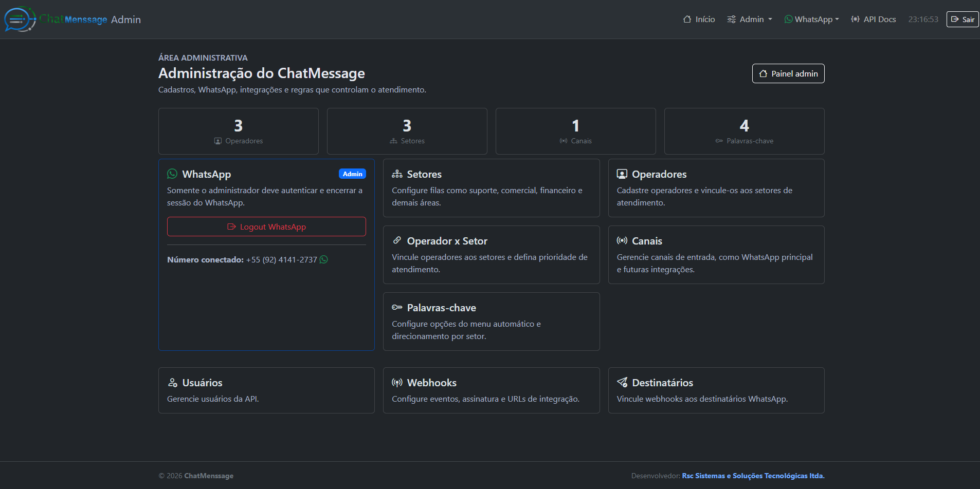
Task: Click 'Vincule webhooks aos destinatários WhatsApp.' text
Action: pos(702,399)
